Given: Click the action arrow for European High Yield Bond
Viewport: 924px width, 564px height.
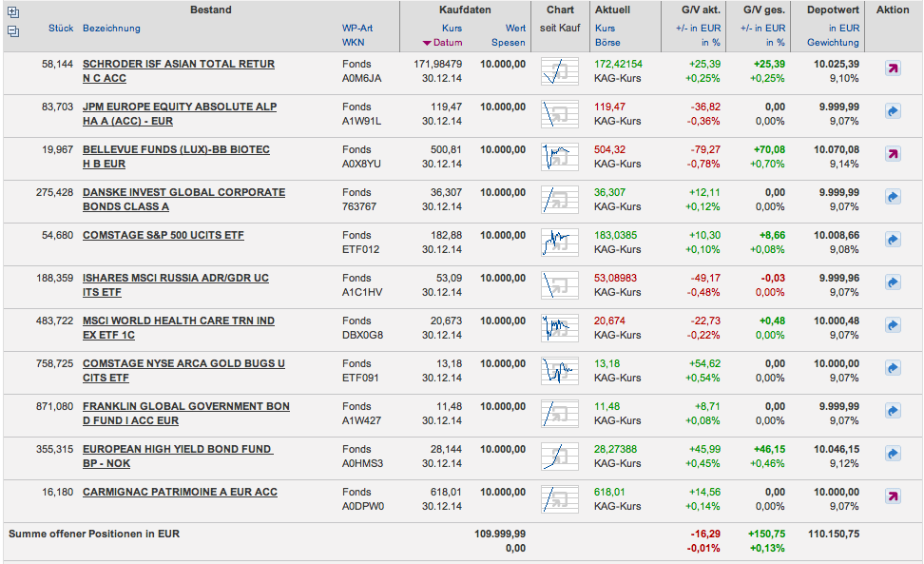Looking at the screenshot, I should click(x=893, y=454).
